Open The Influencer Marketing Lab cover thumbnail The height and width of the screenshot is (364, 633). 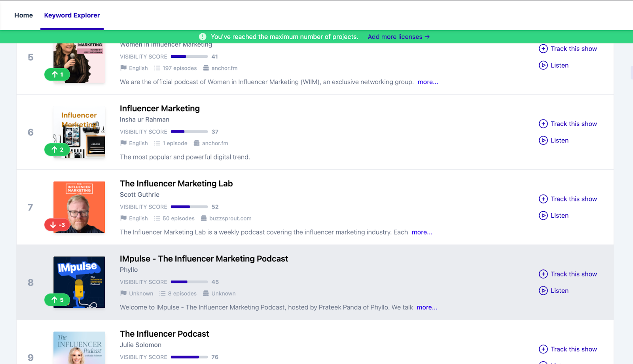(x=79, y=207)
